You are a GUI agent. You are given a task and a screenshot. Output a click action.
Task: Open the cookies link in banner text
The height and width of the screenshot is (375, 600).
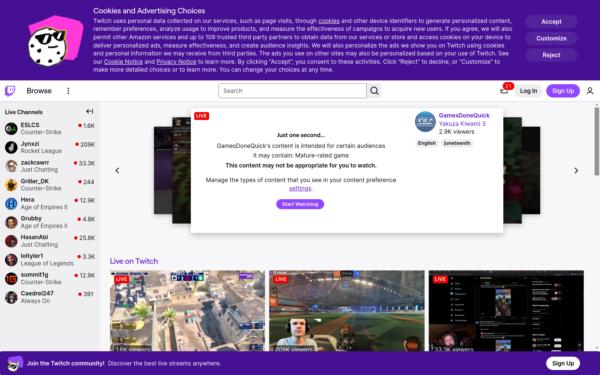329,21
